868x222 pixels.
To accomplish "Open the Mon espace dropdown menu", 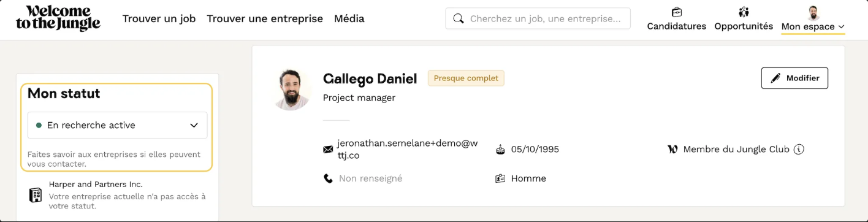I will (x=813, y=26).
